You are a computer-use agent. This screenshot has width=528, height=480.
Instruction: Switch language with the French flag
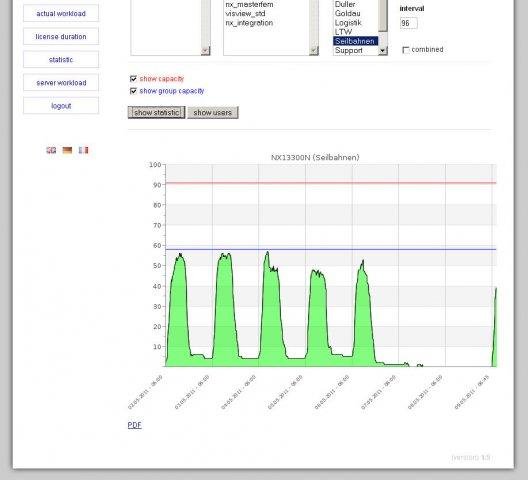pos(84,150)
